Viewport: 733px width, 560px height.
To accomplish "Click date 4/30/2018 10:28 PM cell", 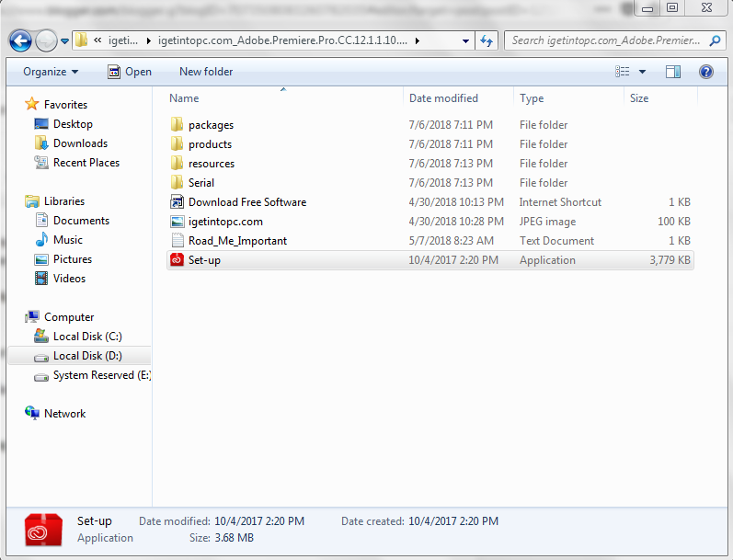I will click(x=456, y=222).
